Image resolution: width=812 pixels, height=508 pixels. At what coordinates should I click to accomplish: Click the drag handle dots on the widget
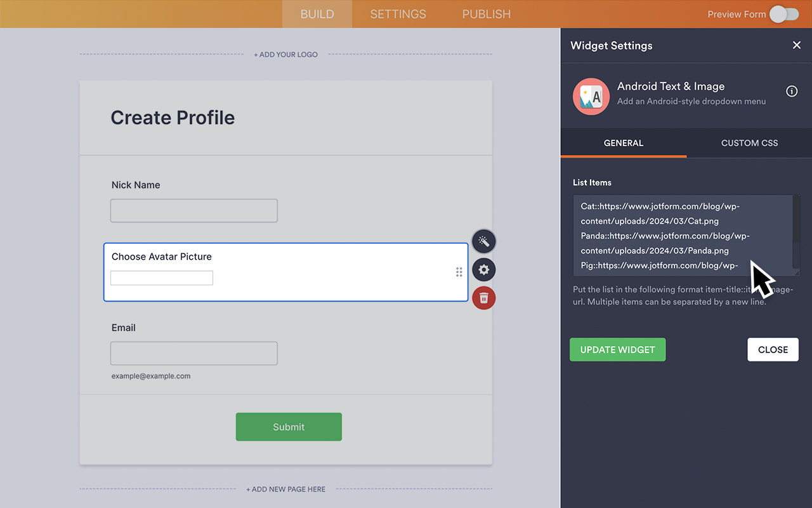[x=459, y=272]
